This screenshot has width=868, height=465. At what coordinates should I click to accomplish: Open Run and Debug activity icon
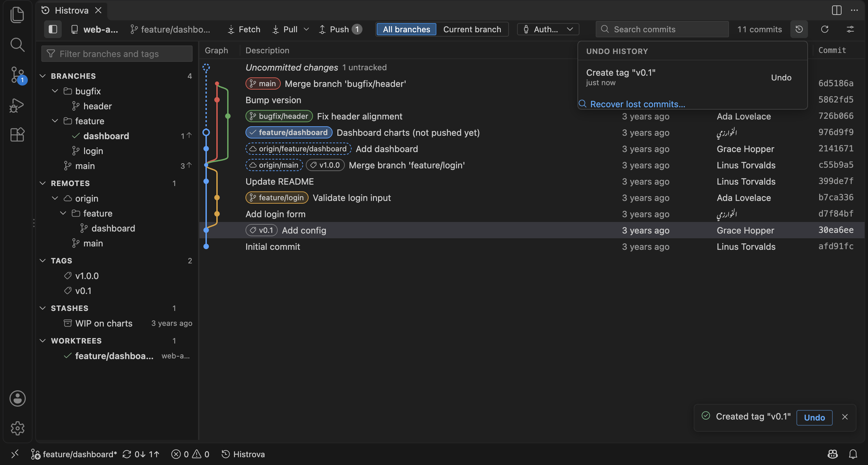click(x=17, y=105)
